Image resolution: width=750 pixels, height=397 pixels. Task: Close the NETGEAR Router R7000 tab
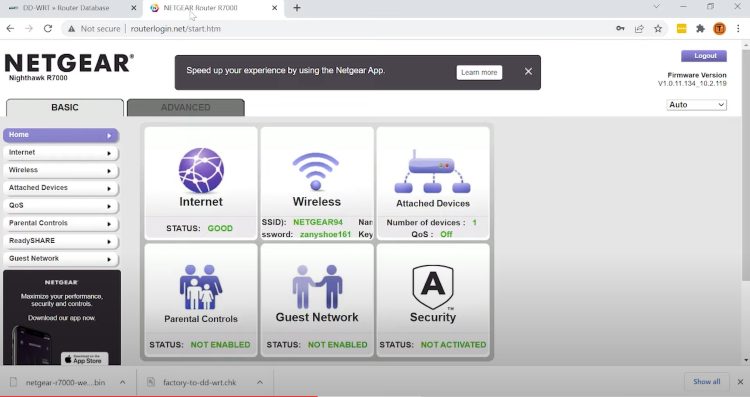275,8
